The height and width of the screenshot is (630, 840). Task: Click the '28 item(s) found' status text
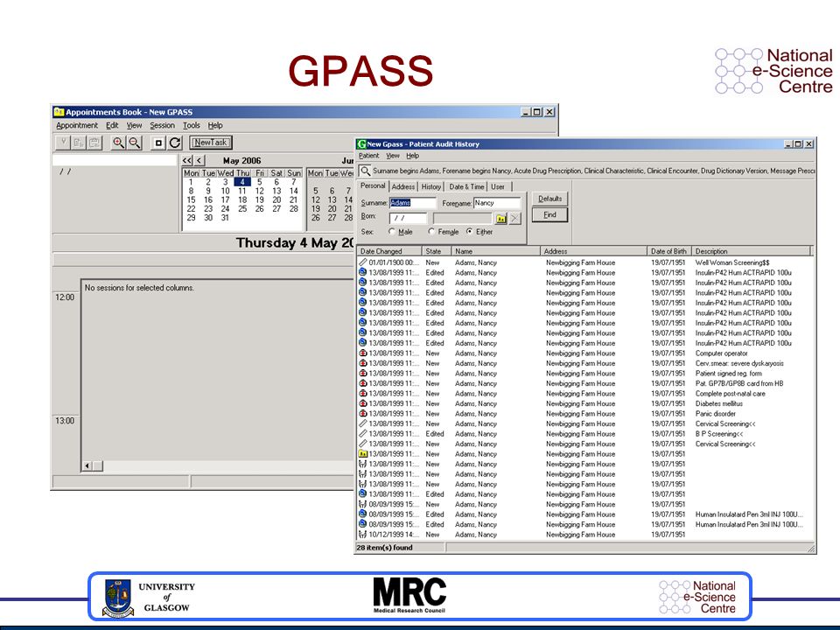(385, 548)
